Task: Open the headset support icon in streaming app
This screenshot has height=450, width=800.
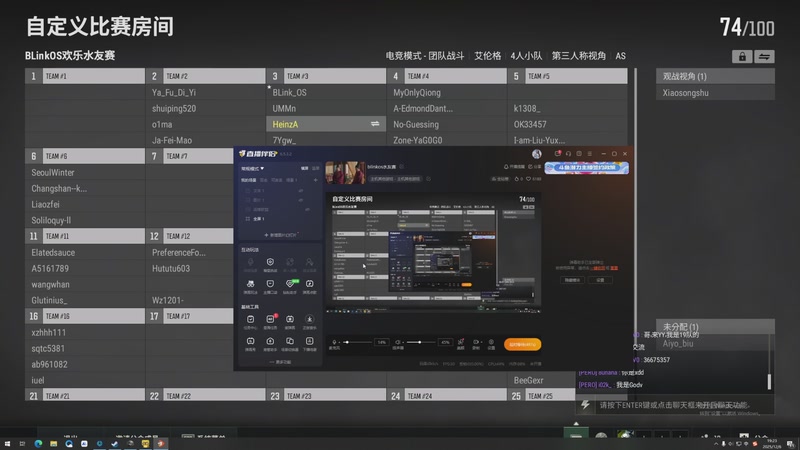Action: [568, 154]
